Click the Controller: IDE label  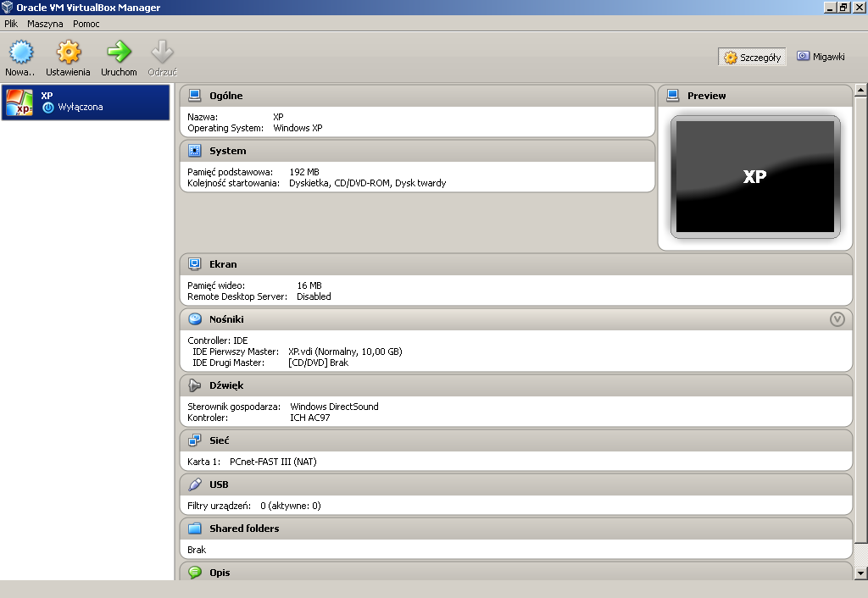[218, 341]
